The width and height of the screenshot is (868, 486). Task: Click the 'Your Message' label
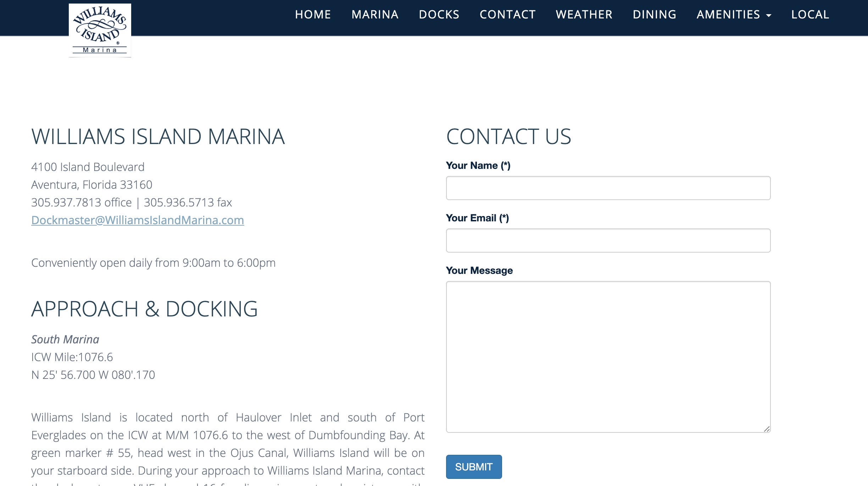click(479, 271)
